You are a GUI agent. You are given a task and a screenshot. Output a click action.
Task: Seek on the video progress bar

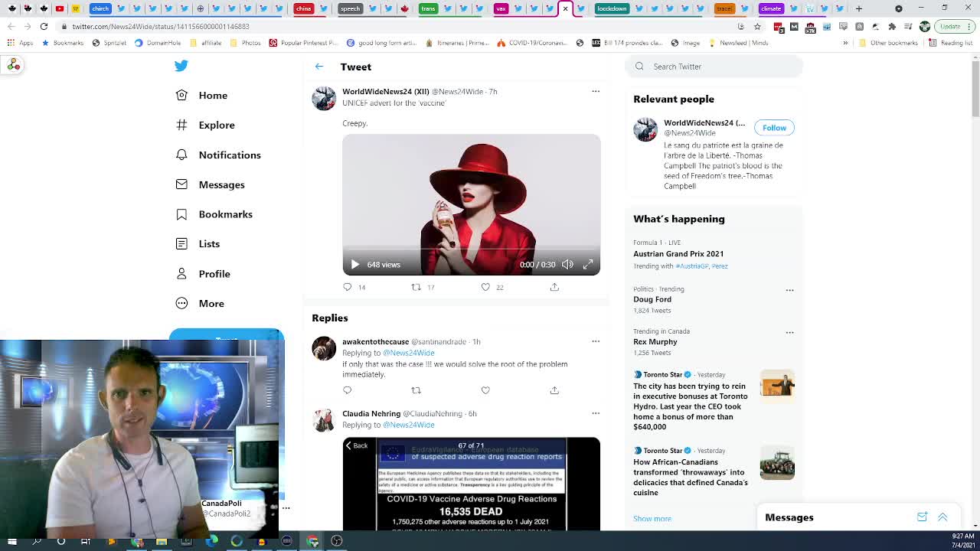[x=471, y=249]
